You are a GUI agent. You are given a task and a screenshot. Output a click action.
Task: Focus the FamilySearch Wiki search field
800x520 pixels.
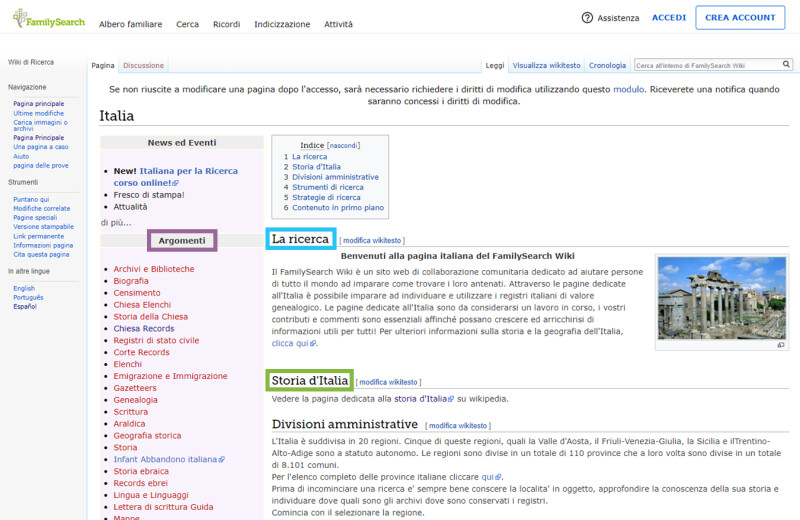(708, 65)
